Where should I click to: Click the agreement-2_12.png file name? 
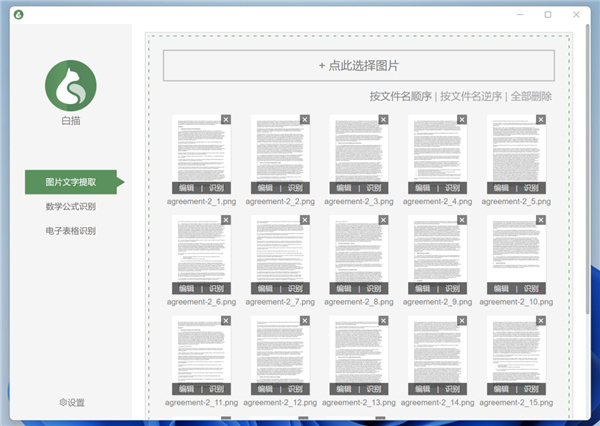tap(280, 403)
